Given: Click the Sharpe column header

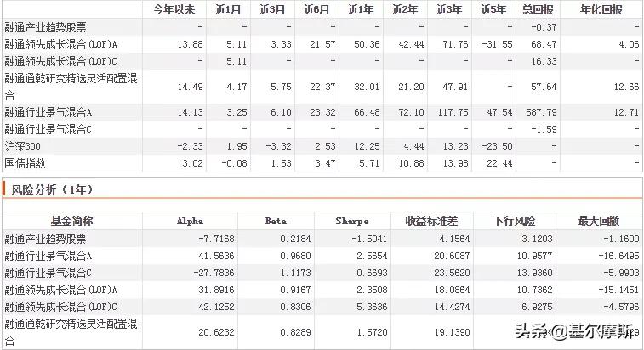Looking at the screenshot, I should 352,221.
